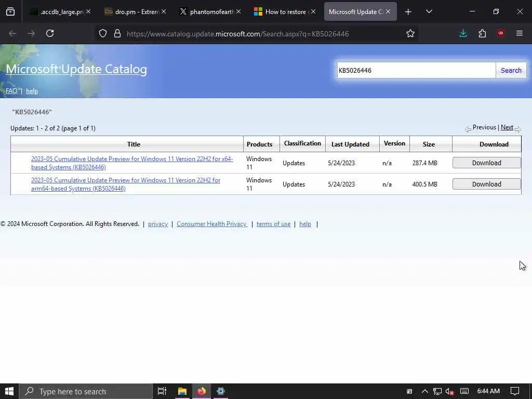Open a new browser tab
Image resolution: width=532 pixels, height=399 pixels.
[408, 12]
